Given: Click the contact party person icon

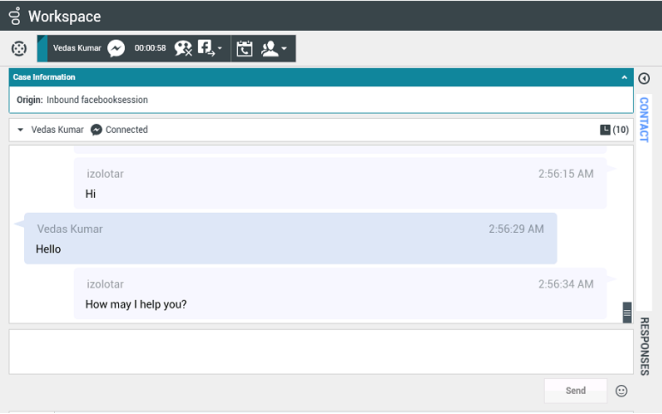Looking at the screenshot, I should pyautogui.click(x=269, y=48).
